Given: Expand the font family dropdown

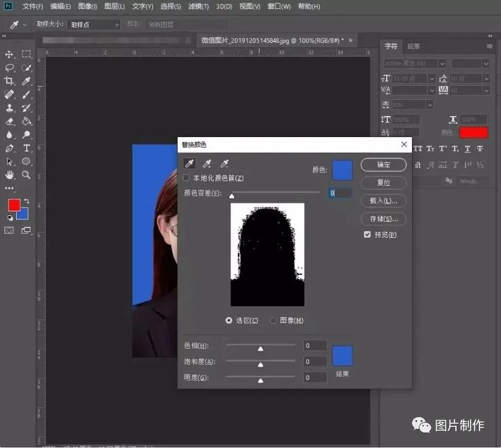Looking at the screenshot, I should pos(442,64).
